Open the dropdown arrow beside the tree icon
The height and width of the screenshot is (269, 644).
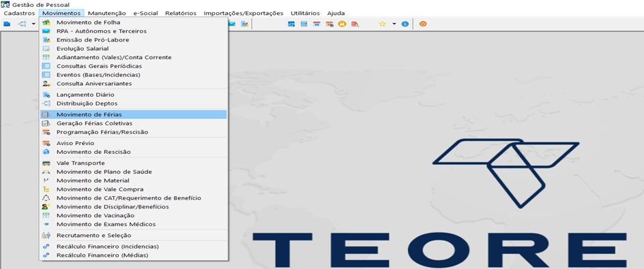(33, 25)
